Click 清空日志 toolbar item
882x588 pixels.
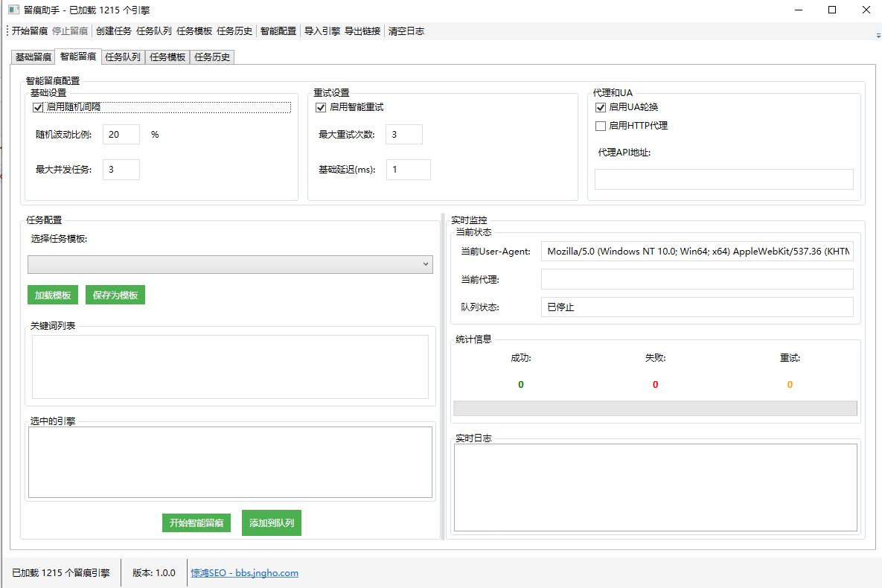[x=406, y=31]
